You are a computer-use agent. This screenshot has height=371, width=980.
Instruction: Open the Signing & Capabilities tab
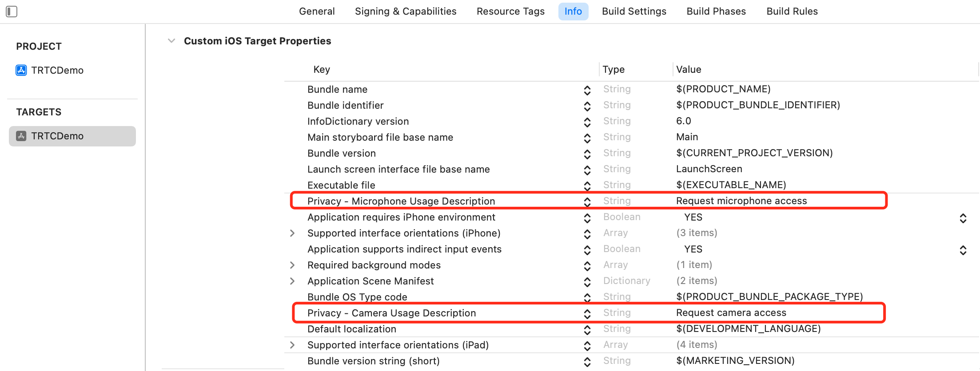(406, 12)
